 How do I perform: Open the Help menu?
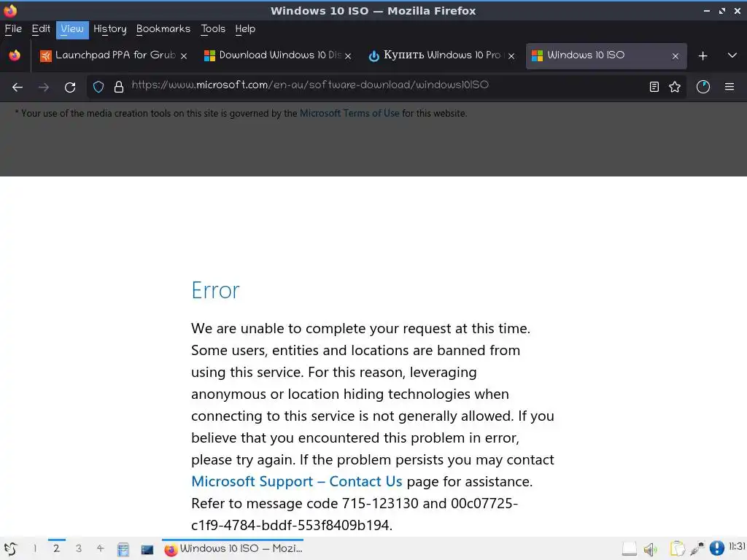tap(245, 29)
